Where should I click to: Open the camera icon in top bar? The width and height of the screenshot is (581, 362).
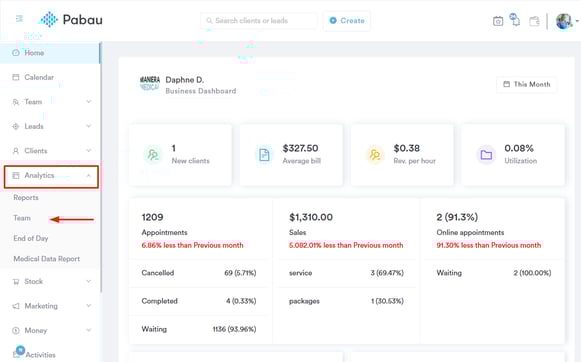[498, 21]
